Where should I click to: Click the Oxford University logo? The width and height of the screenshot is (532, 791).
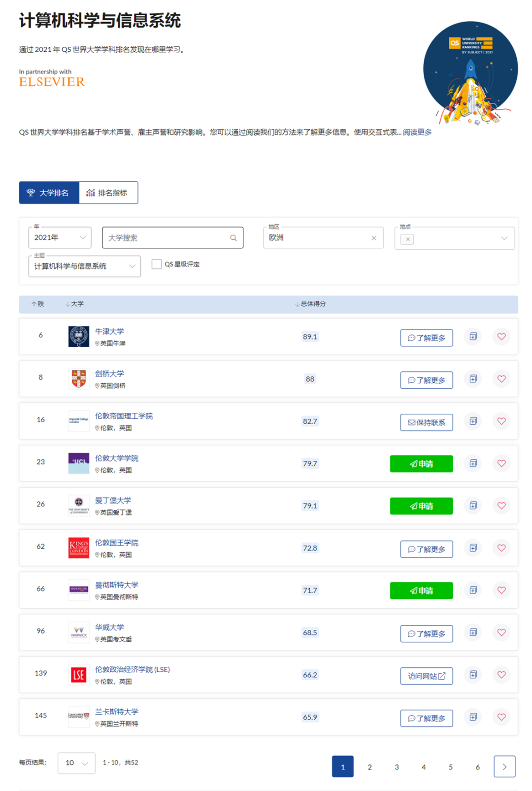pyautogui.click(x=79, y=337)
